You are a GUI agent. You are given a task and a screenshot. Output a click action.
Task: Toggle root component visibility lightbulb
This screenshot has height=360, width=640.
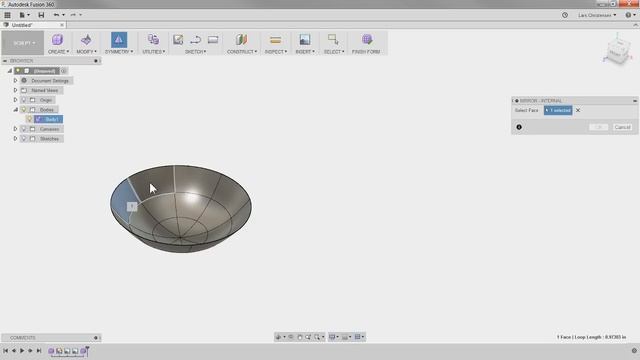click(x=18, y=71)
